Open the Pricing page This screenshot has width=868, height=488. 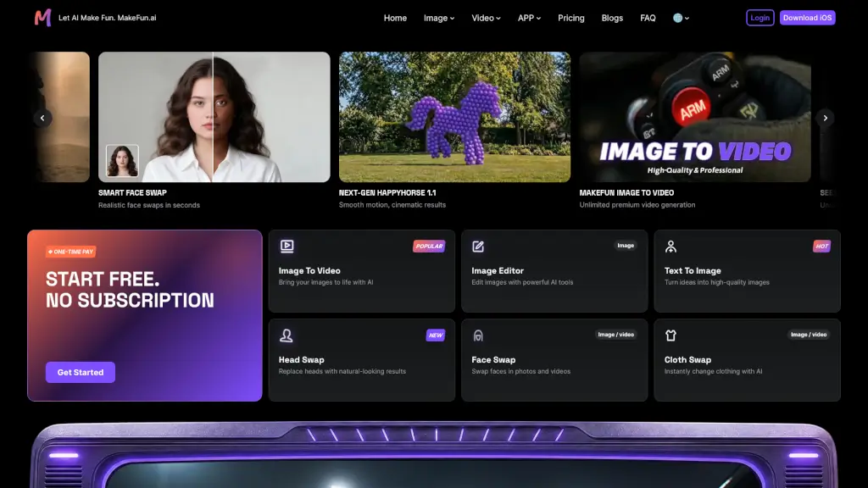(570, 19)
